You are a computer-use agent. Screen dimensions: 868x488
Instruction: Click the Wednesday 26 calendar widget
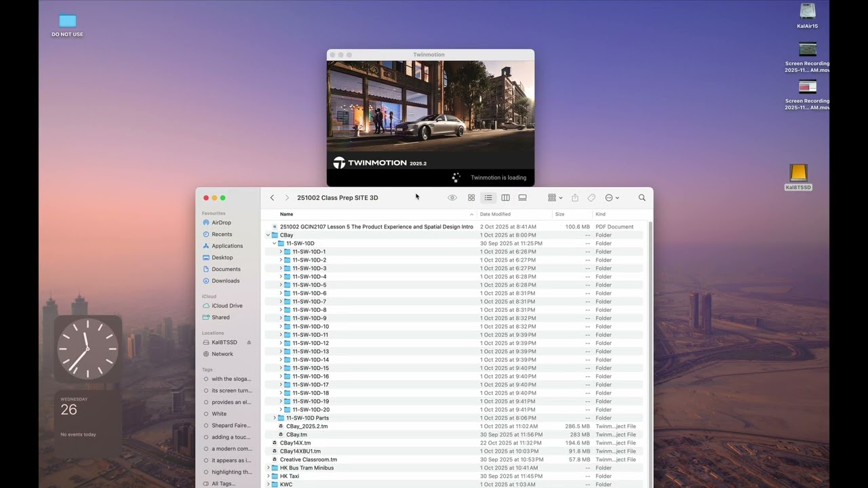tap(88, 425)
